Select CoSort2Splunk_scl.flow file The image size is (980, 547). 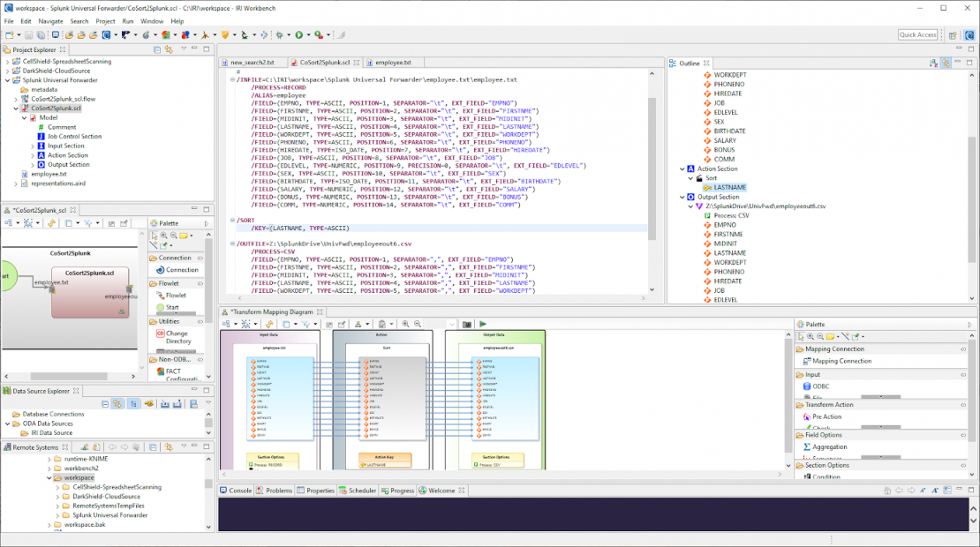pos(58,99)
